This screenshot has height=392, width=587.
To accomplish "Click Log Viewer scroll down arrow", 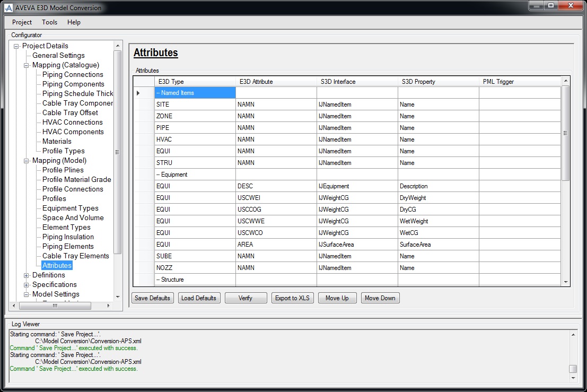I will (x=573, y=378).
